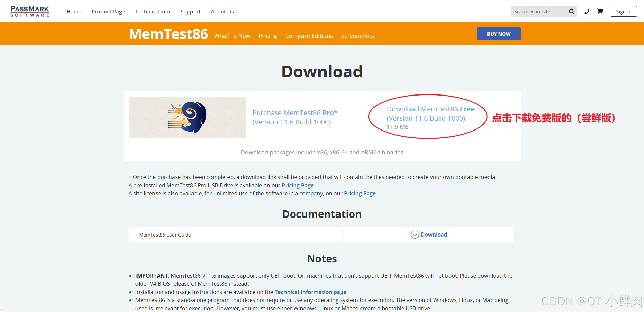Viewport: 644px width, 312px height.
Task: Open the Support menu item
Action: coord(190,12)
